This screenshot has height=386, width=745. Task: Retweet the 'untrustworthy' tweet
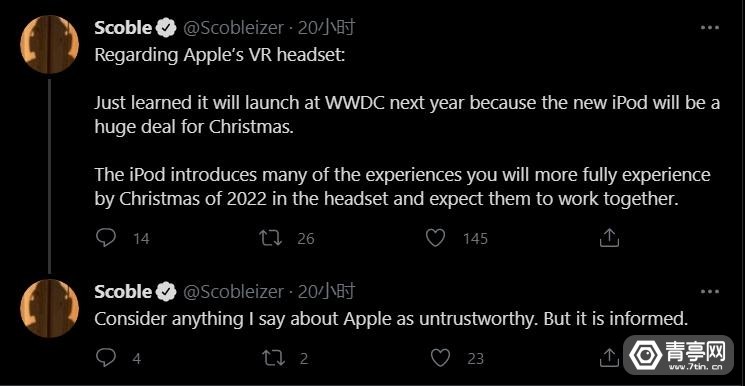tap(274, 357)
